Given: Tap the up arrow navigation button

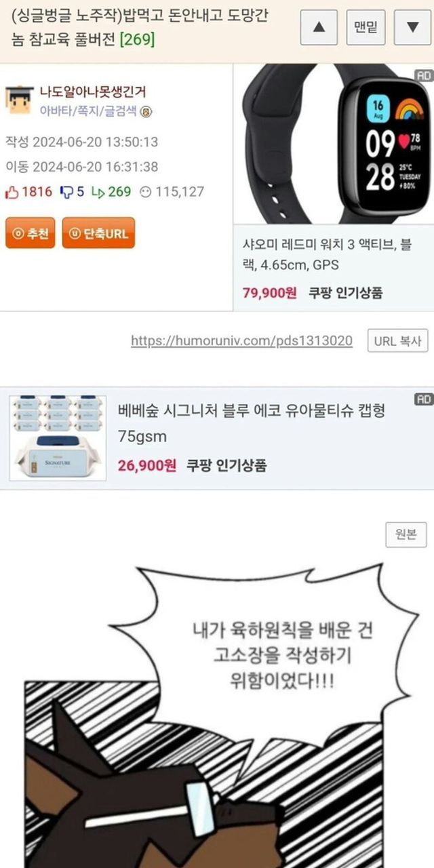Looking at the screenshot, I should [x=321, y=27].
